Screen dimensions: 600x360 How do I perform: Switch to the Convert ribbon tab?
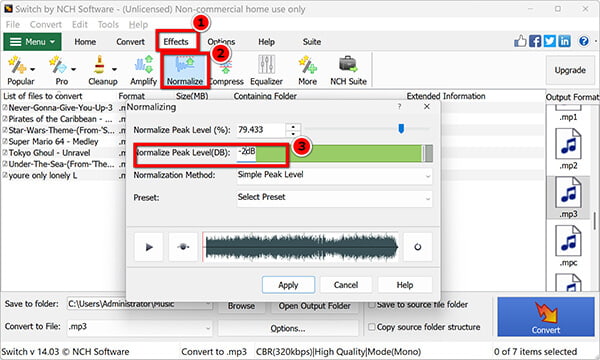point(130,42)
